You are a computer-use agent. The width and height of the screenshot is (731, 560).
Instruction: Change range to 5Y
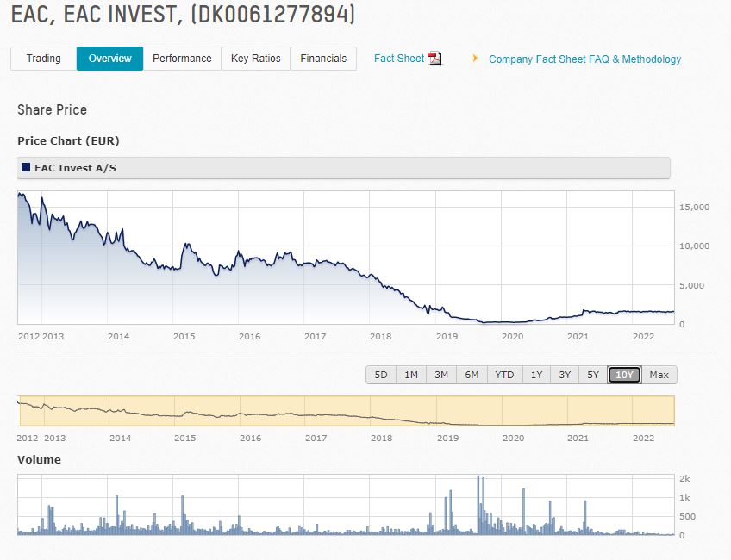(x=593, y=375)
